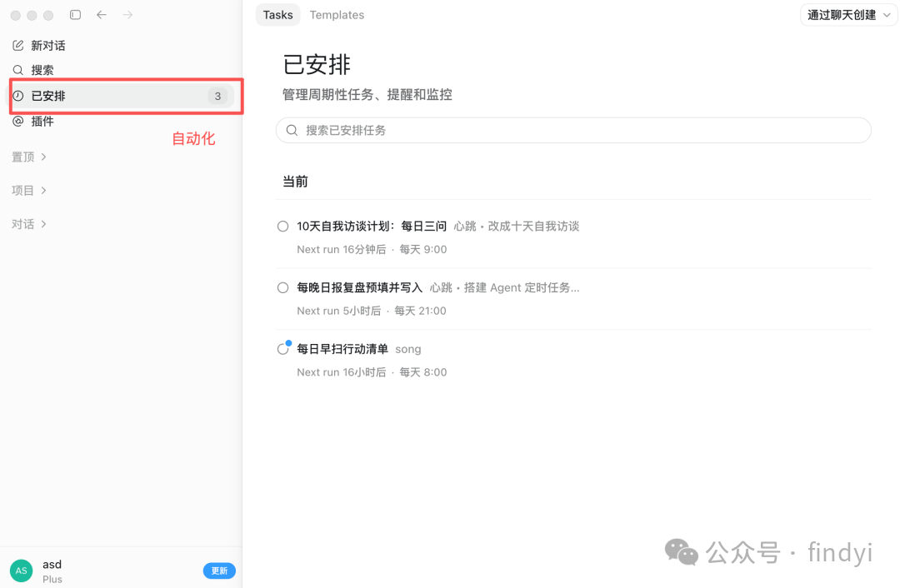Image resolution: width=900 pixels, height=588 pixels.
Task: Click the 心跳・搭建 Agent 定时任务 label
Action: tap(504, 287)
